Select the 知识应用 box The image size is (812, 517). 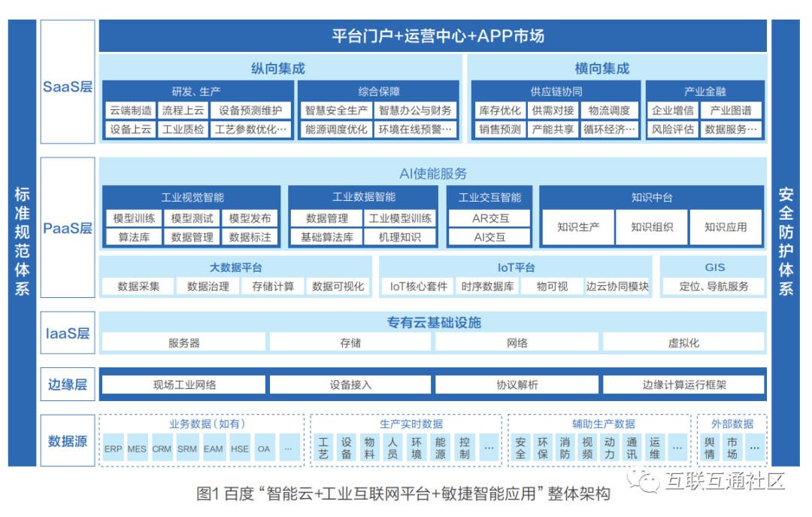pyautogui.click(x=726, y=227)
